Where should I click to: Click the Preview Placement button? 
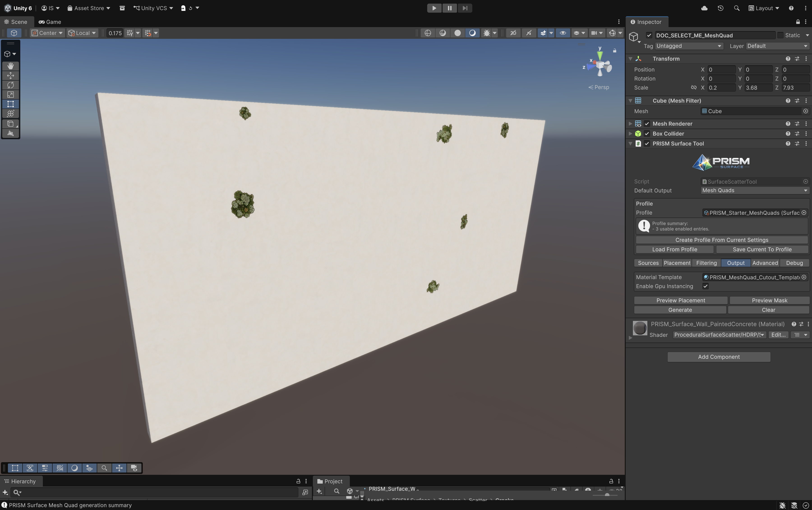coord(681,301)
